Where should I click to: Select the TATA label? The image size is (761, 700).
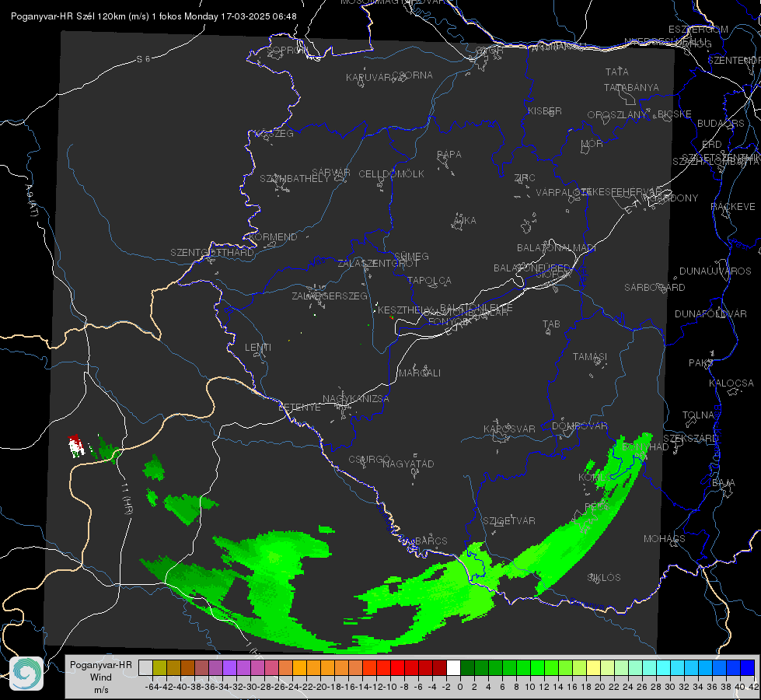[x=617, y=72]
